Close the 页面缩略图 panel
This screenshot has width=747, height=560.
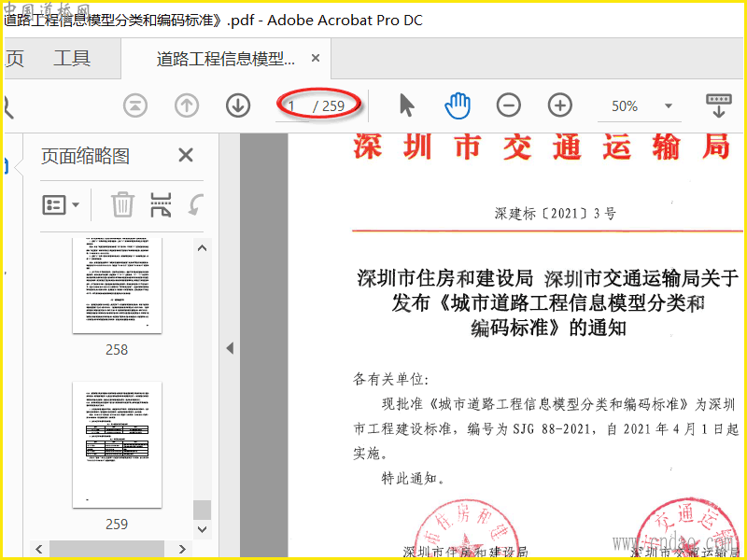click(x=185, y=155)
